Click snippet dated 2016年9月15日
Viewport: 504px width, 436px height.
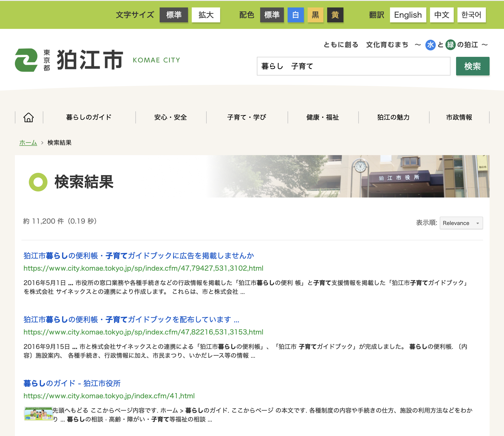point(246,351)
